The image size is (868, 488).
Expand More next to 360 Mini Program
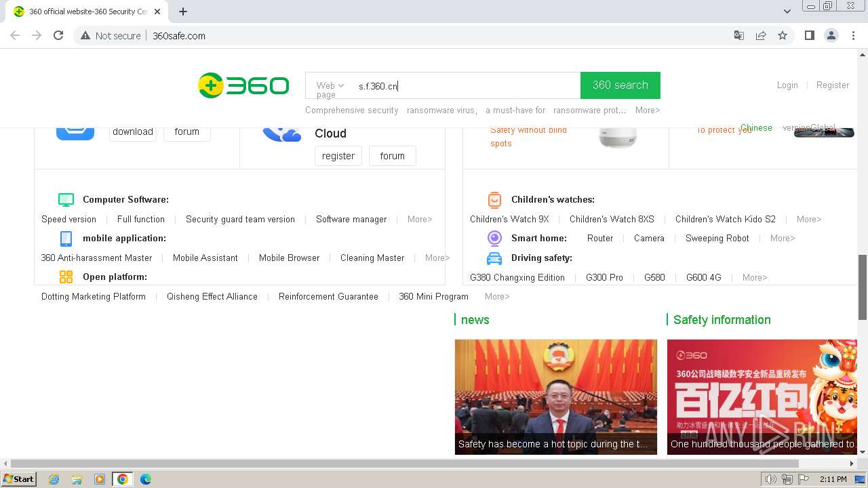497,296
